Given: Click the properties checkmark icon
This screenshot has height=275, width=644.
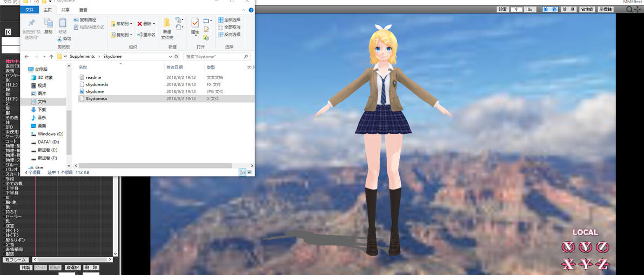Looking at the screenshot, I should pos(195,23).
